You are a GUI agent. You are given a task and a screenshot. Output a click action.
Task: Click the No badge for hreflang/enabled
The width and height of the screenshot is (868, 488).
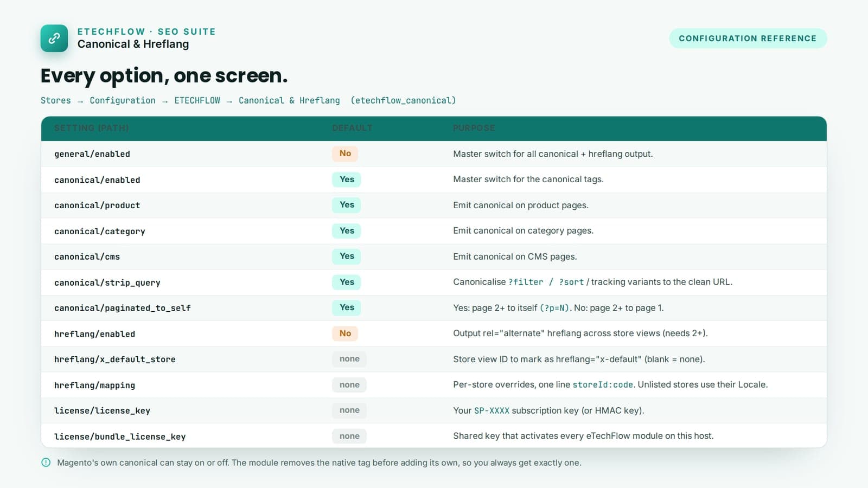[x=345, y=333]
